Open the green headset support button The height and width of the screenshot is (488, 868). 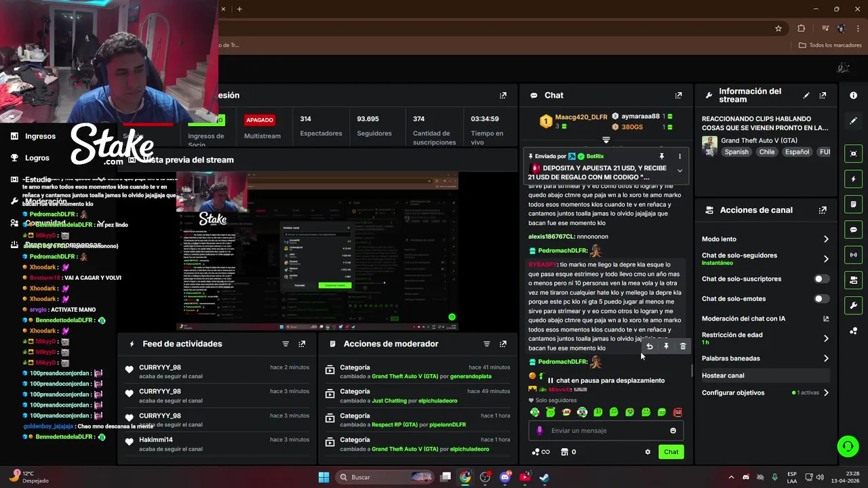pyautogui.click(x=848, y=446)
